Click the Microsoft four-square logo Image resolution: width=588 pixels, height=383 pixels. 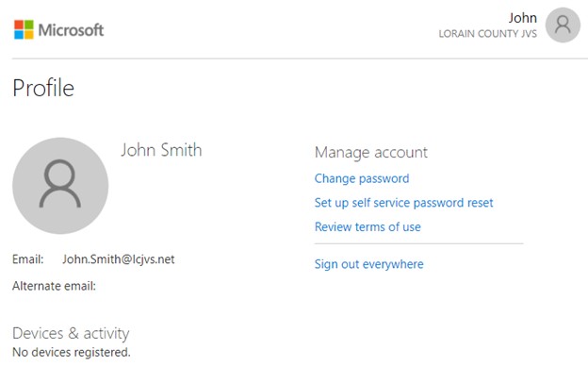tap(24, 30)
